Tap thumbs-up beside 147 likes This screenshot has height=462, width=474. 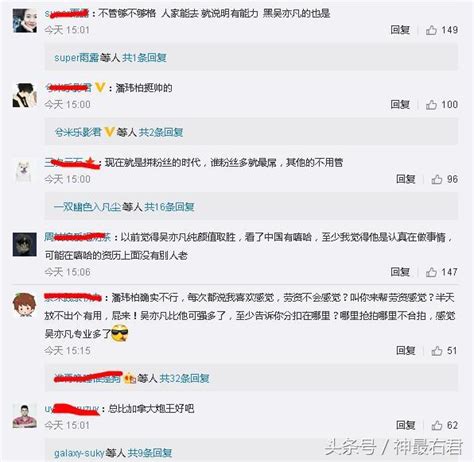[x=431, y=272]
